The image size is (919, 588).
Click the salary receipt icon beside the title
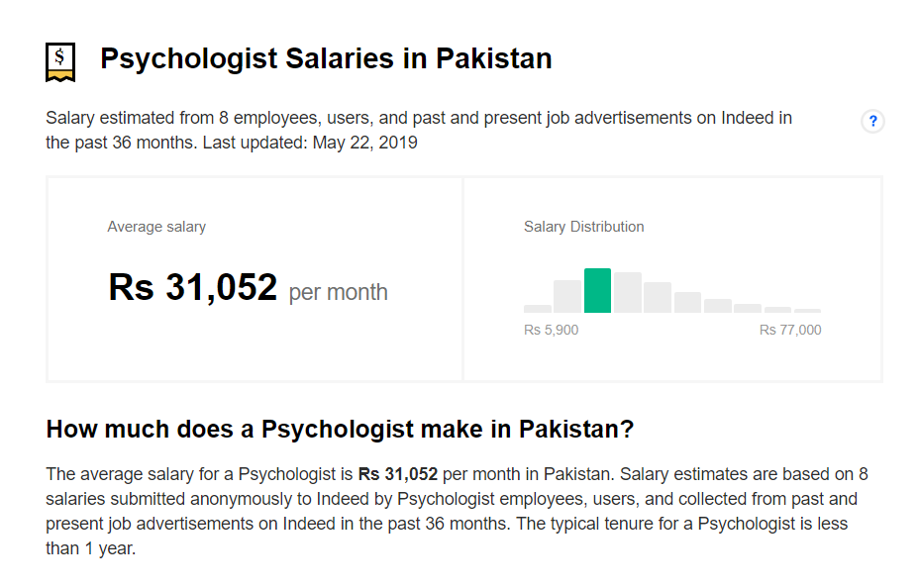tap(60, 61)
